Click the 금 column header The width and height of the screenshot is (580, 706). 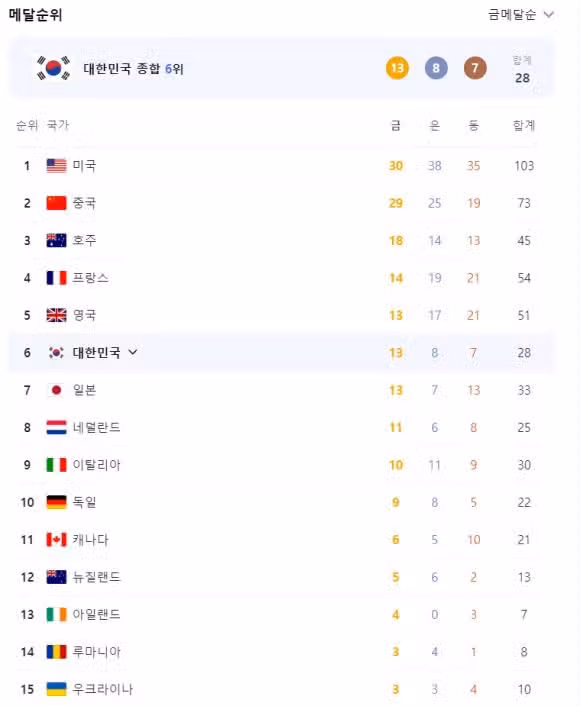[396, 125]
